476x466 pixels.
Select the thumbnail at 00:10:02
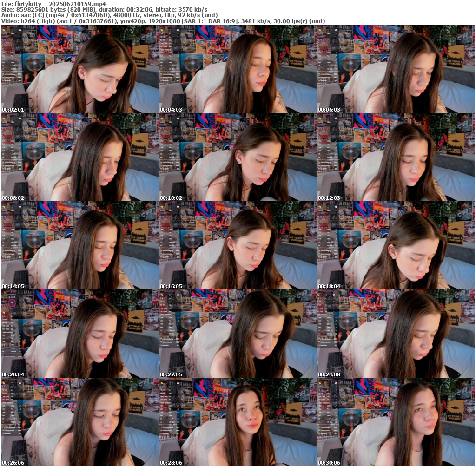tap(238, 157)
